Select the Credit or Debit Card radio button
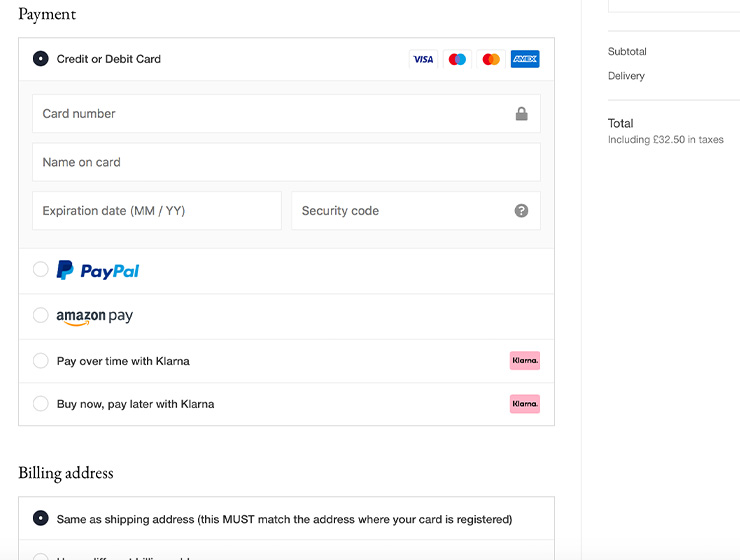The width and height of the screenshot is (740, 560). (x=41, y=59)
